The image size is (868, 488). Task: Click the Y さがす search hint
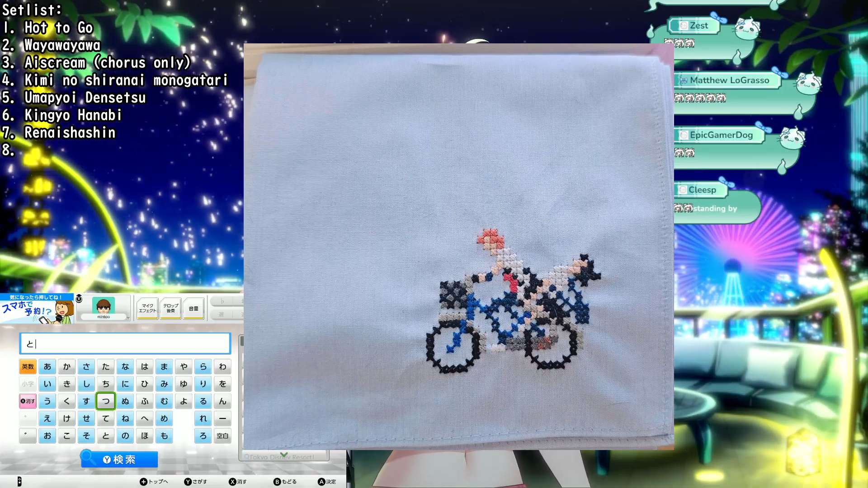[195, 482]
